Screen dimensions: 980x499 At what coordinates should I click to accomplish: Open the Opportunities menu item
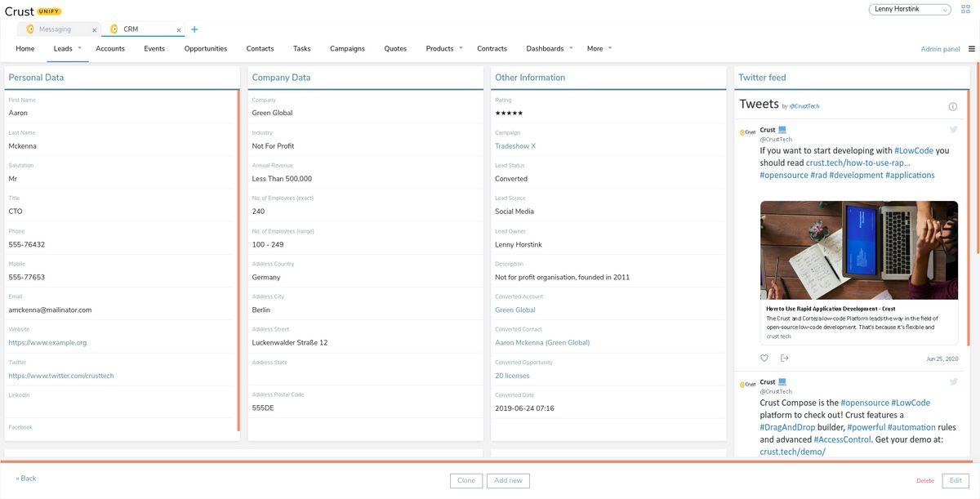tap(206, 48)
